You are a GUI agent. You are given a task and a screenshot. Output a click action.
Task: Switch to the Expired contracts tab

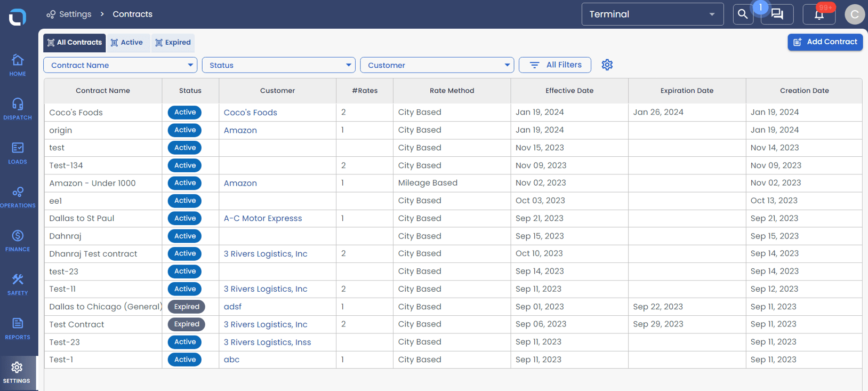coord(173,43)
